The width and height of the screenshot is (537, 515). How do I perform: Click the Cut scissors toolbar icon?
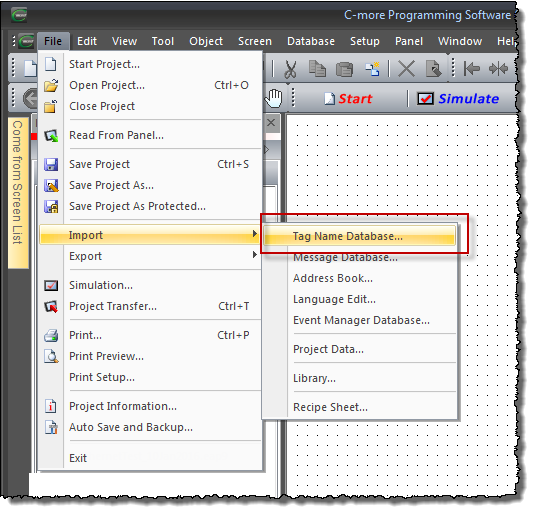coord(290,69)
